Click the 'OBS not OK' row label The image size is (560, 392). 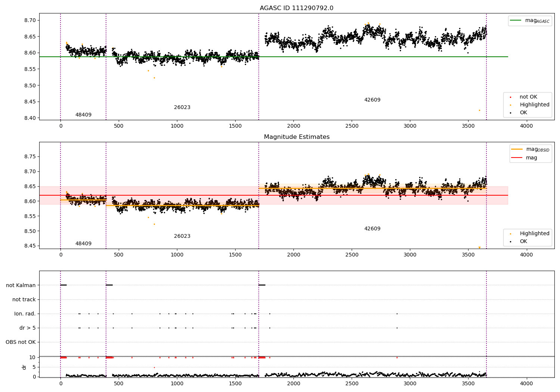point(21,342)
